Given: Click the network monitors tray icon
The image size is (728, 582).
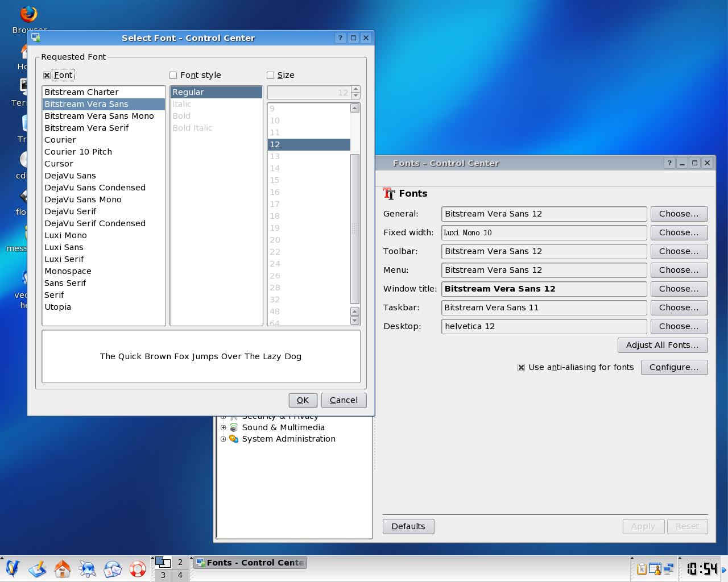Looking at the screenshot, I should coord(668,568).
